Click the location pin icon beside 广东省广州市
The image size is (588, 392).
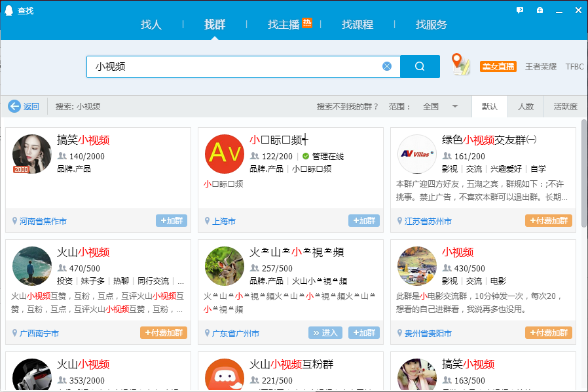coord(207,332)
